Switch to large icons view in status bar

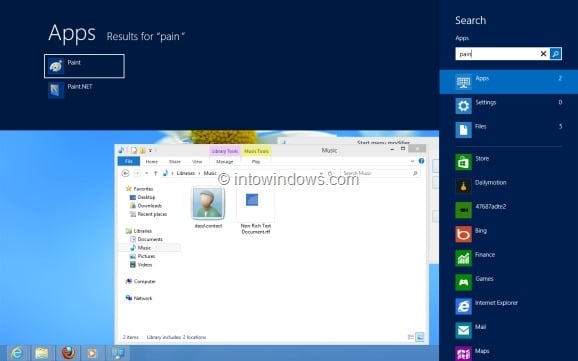[x=420, y=337]
